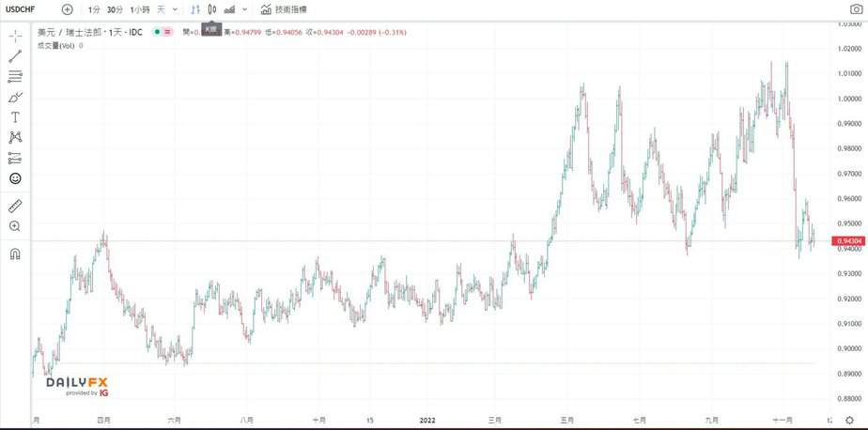868x430 pixels.
Task: Switch to the 1分 timeframe
Action: pyautogui.click(x=94, y=9)
